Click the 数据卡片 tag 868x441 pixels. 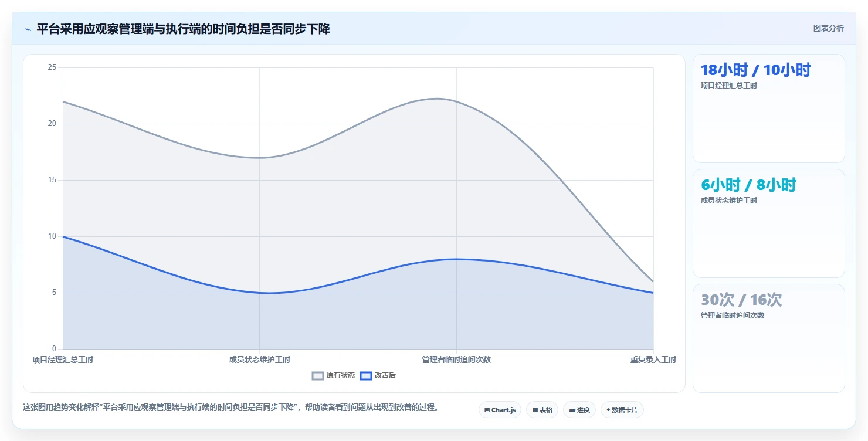pyautogui.click(x=622, y=410)
